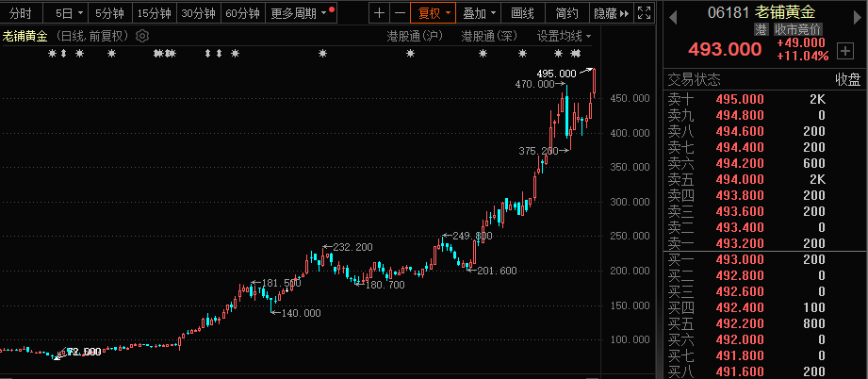This screenshot has width=868, height=379.
Task: Zoom out chart with minus button
Action: [400, 13]
